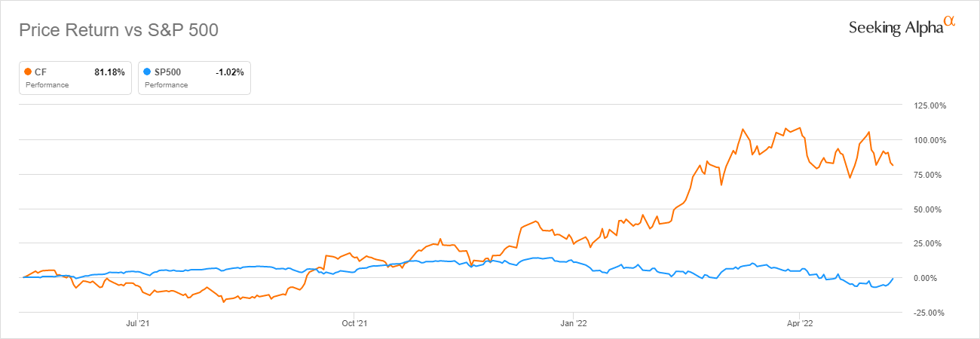Click the Price Return vs S&P 500 title
The width and height of the screenshot is (980, 339).
tap(118, 31)
